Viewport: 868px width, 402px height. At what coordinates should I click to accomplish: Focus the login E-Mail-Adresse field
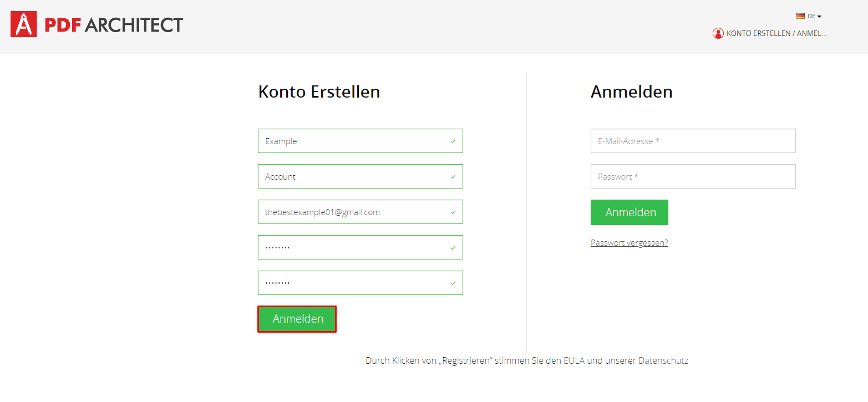(693, 141)
